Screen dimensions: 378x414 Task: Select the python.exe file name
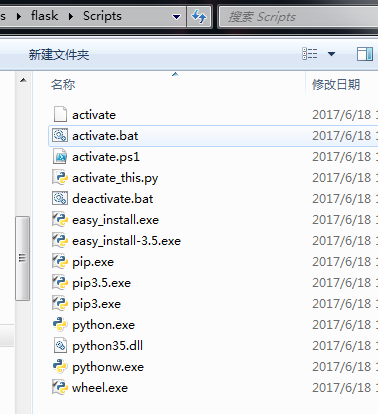104,325
